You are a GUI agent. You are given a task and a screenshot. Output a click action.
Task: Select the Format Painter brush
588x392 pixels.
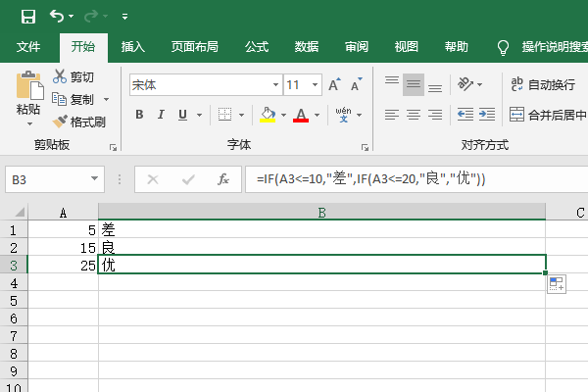tap(78, 122)
